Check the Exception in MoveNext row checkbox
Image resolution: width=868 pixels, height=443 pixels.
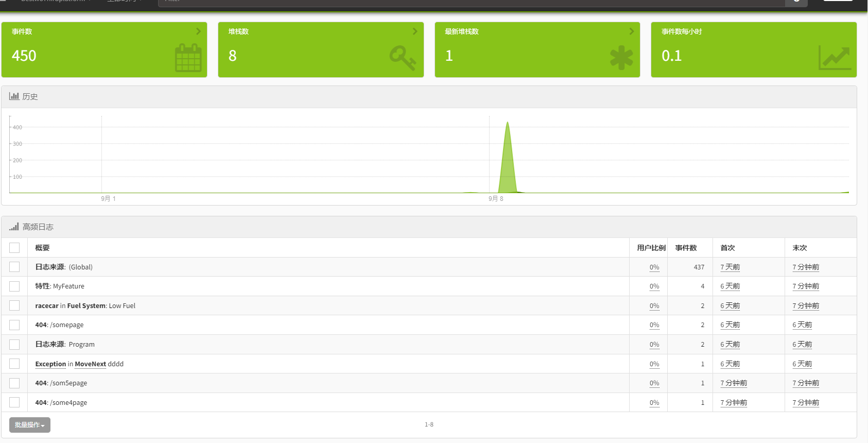14,364
